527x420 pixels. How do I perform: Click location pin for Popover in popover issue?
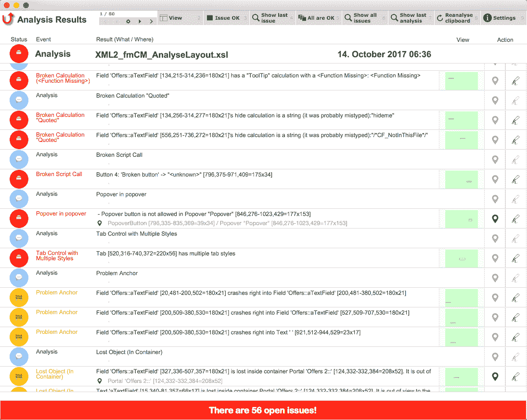[x=495, y=219]
